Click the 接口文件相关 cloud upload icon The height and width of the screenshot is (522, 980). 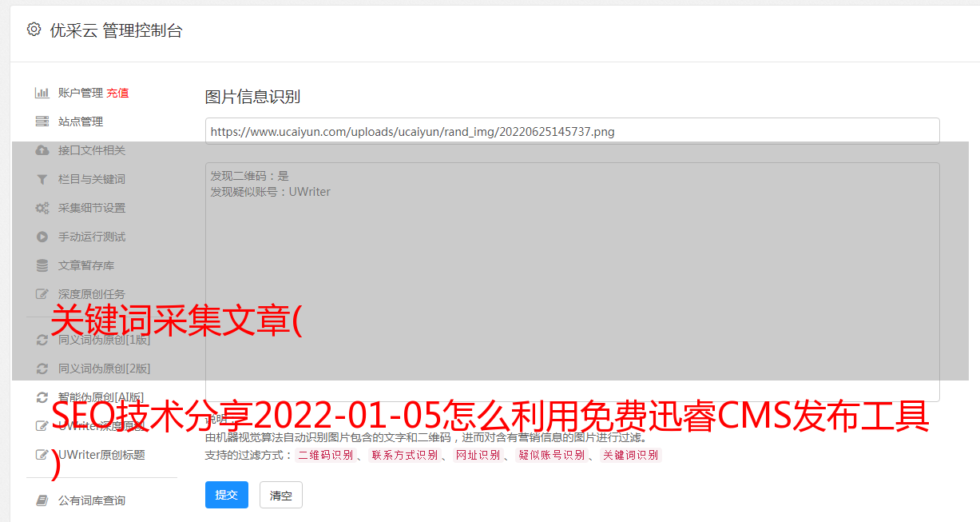[42, 150]
